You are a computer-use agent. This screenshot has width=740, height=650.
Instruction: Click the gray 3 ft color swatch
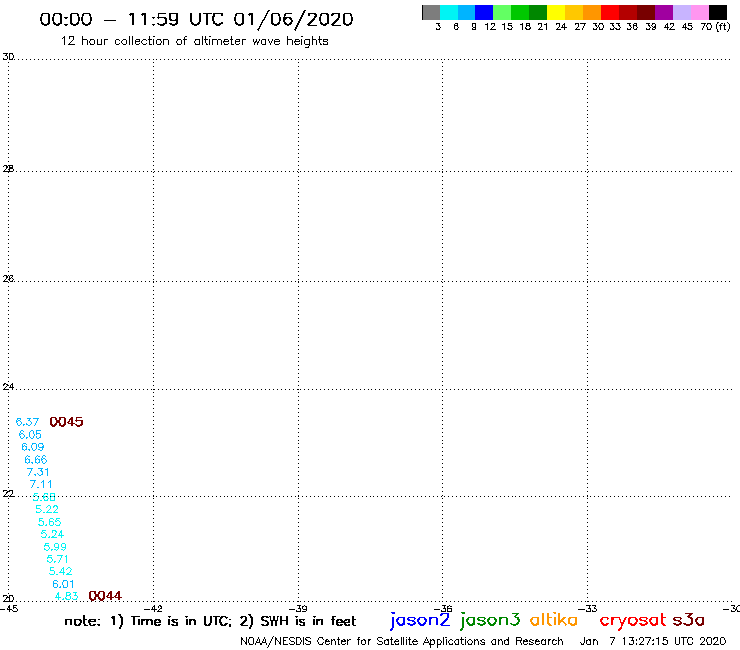click(431, 12)
